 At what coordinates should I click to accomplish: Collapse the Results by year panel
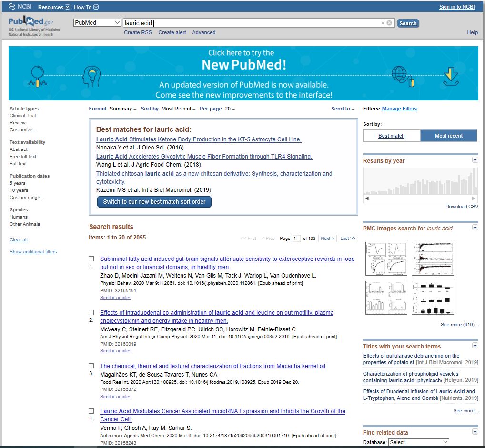(475, 159)
